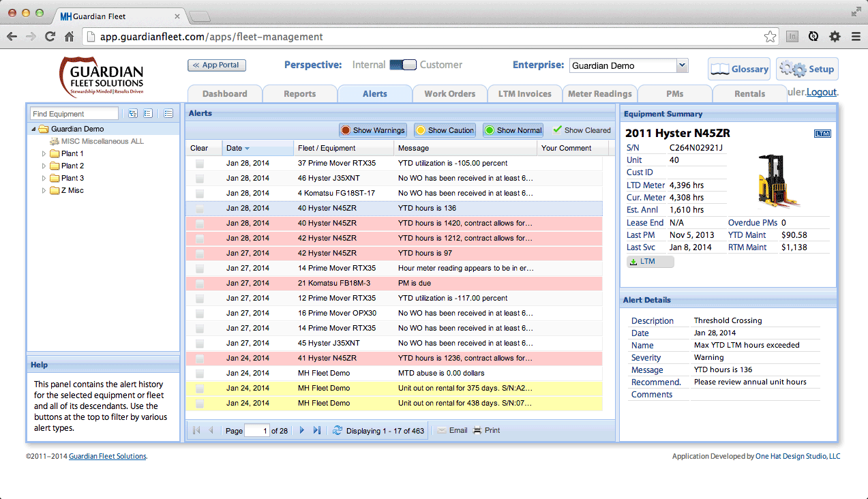Viewport: 868px width, 499px height.
Task: Check Clear box for 21 Komatsu FB18M-3
Action: pyautogui.click(x=200, y=283)
